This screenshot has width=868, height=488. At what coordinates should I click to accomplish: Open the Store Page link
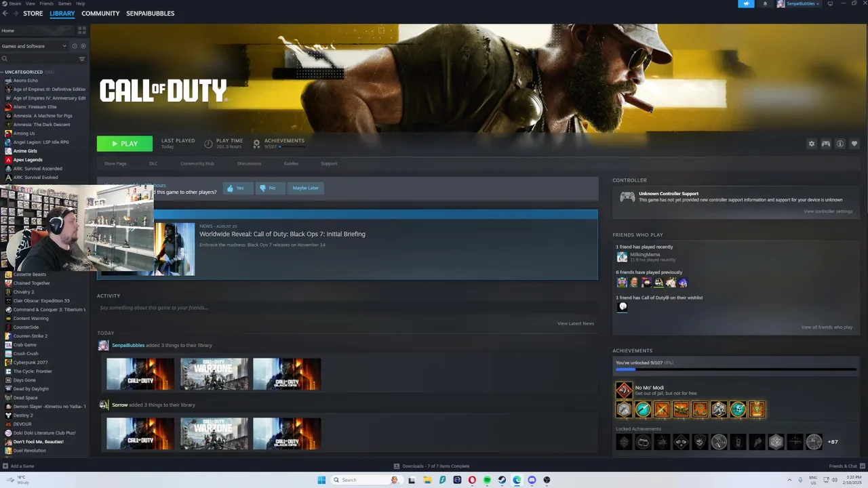pyautogui.click(x=115, y=163)
